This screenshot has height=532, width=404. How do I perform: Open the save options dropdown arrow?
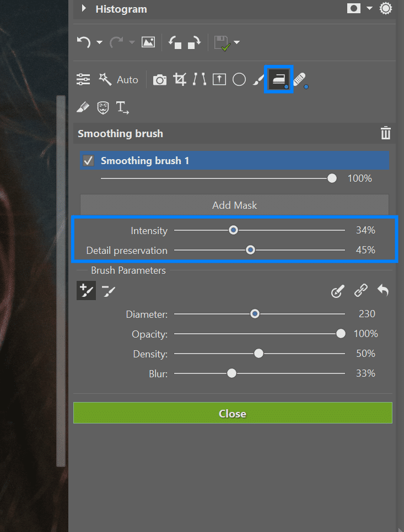tap(237, 42)
